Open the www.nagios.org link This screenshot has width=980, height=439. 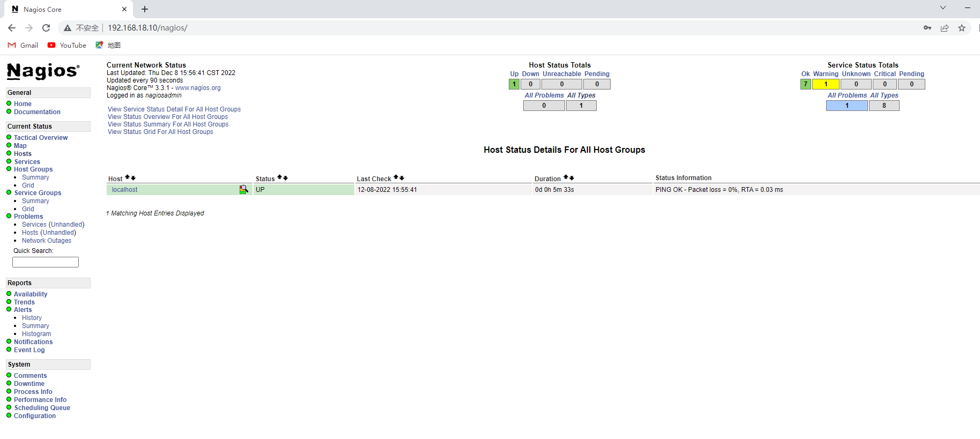198,88
